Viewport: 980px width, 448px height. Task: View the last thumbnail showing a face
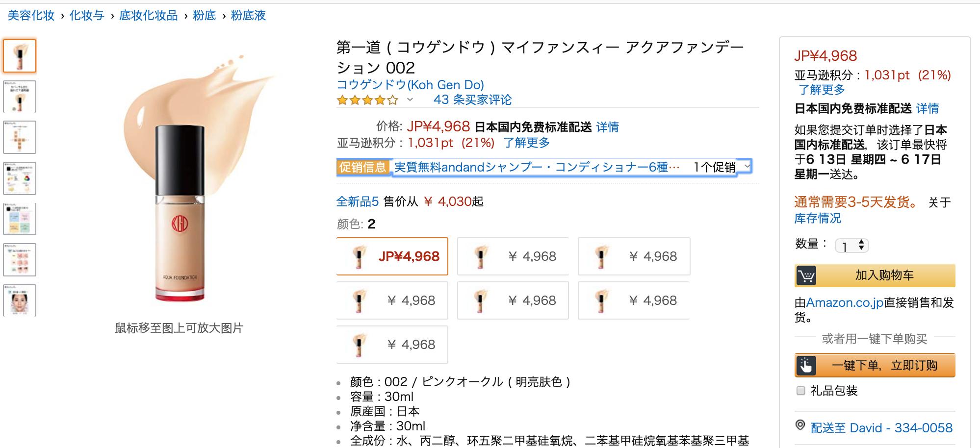click(x=20, y=300)
